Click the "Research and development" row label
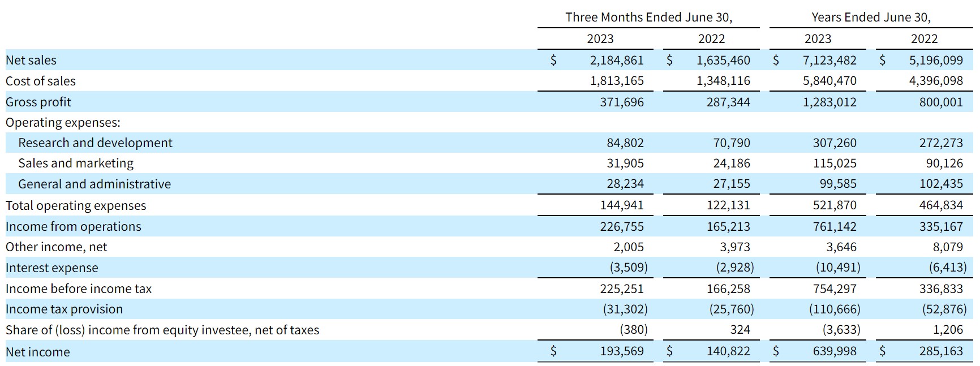980x366 pixels. pos(95,143)
